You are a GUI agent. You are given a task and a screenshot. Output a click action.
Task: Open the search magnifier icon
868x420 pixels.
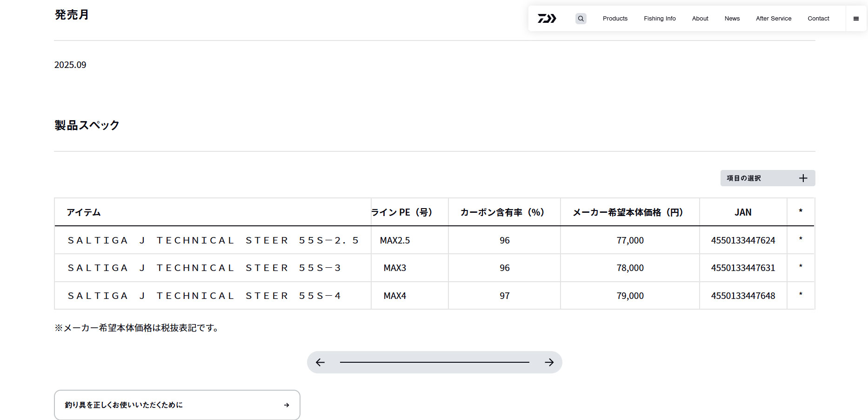[x=581, y=19]
